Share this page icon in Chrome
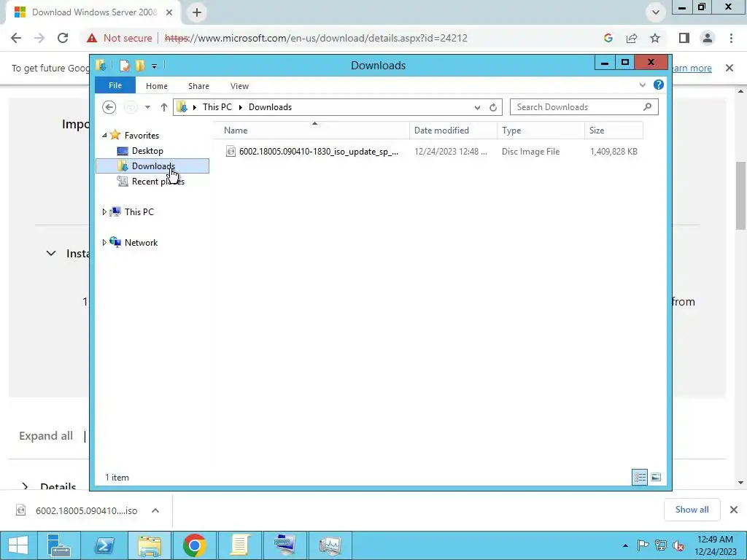This screenshot has width=747, height=560. click(632, 38)
